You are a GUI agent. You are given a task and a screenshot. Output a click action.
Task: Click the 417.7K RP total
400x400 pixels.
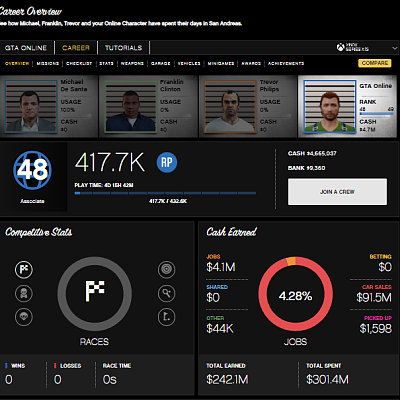pyautogui.click(x=110, y=162)
